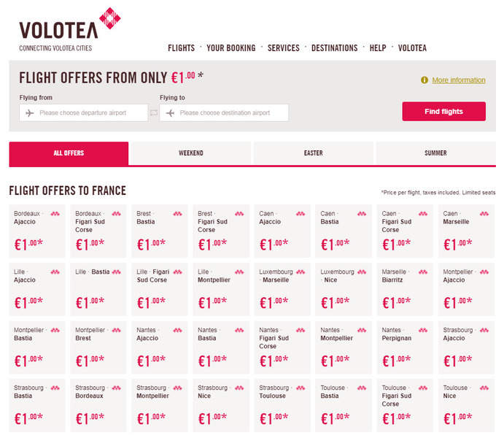Viewport: 504px width, 438px height.
Task: Open the More information link
Action: coord(458,80)
